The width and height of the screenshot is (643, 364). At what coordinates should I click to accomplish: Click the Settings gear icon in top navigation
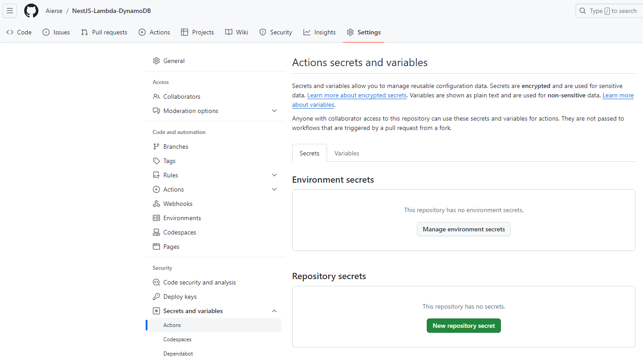[x=350, y=32]
